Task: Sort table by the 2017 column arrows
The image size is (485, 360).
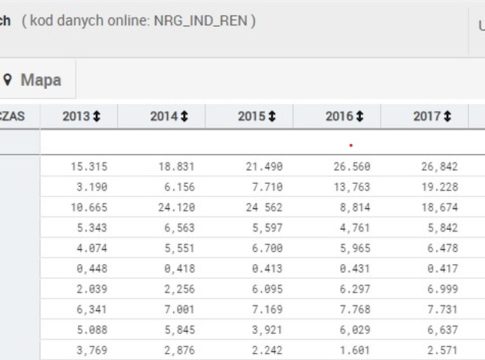Action: [x=447, y=116]
